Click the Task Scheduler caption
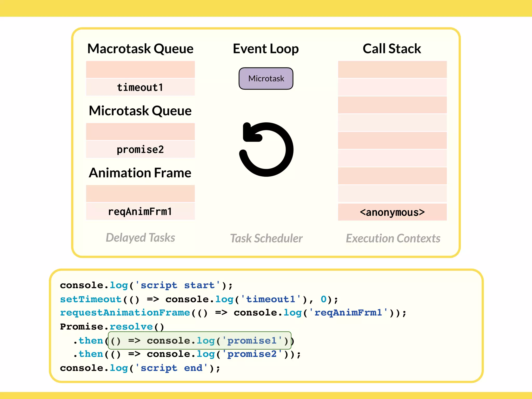This screenshot has width=532, height=399. 266,238
